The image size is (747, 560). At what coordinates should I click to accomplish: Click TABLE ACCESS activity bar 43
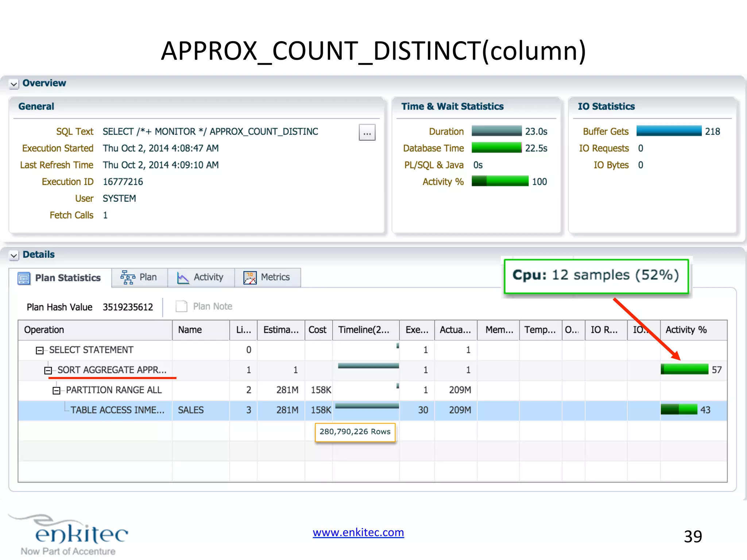pos(679,409)
